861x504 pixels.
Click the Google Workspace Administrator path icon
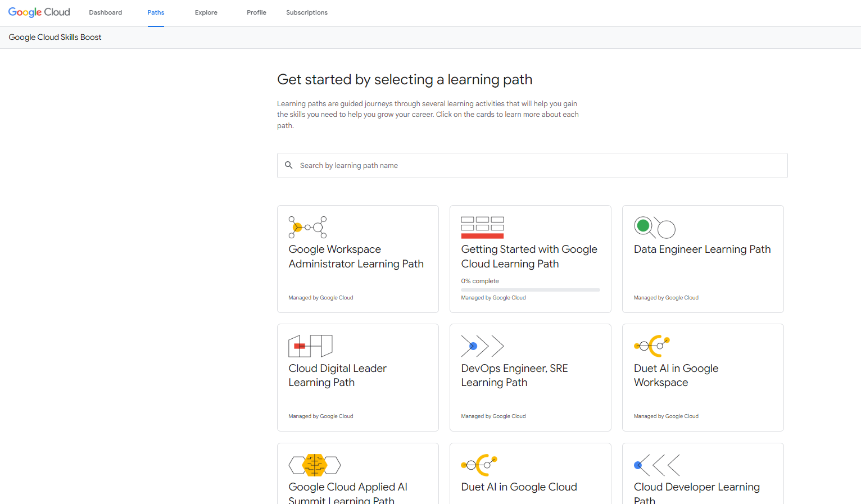pos(307,227)
